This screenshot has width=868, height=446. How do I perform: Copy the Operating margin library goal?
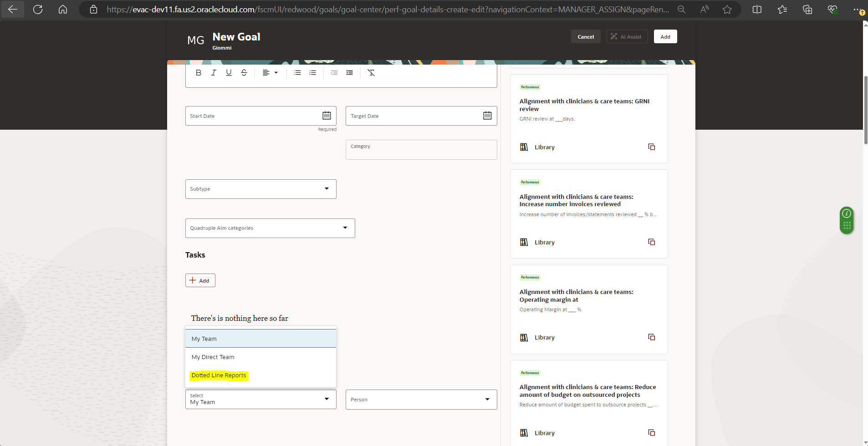tap(652, 337)
